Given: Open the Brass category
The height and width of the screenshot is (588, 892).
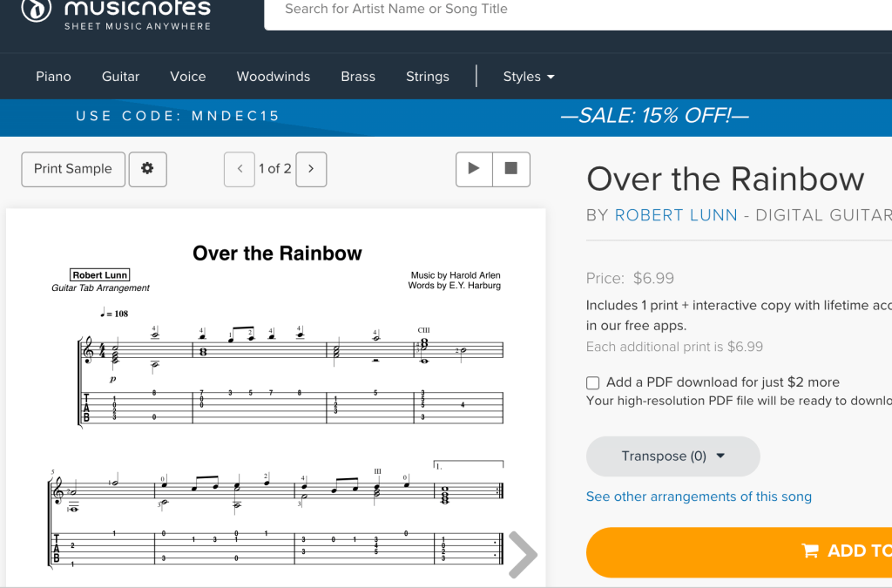Looking at the screenshot, I should tap(358, 77).
